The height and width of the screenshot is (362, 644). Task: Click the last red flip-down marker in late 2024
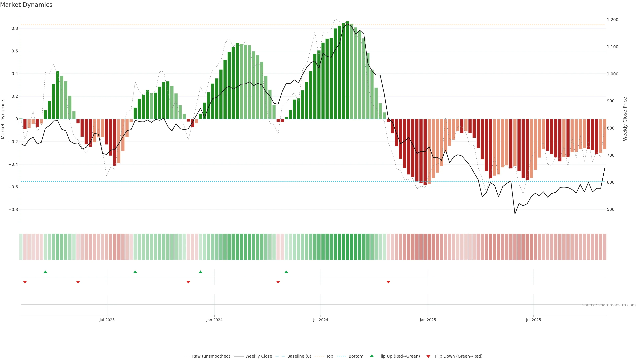click(x=388, y=282)
